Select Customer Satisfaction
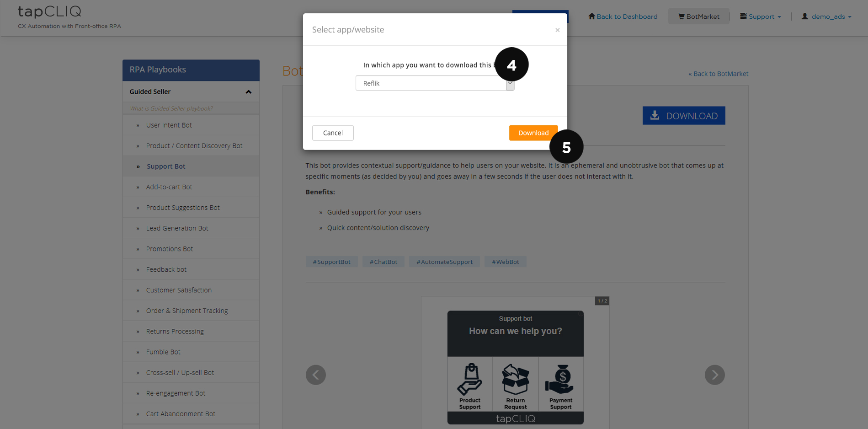 191,290
